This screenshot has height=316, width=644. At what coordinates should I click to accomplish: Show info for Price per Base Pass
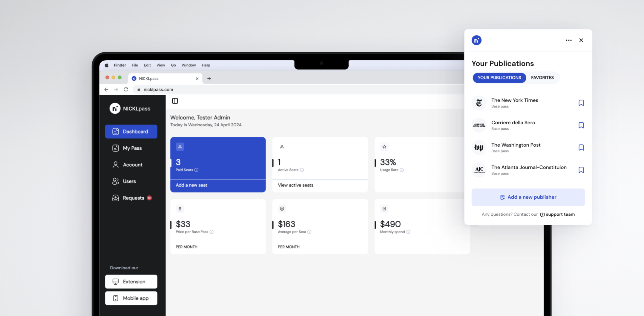211,232
